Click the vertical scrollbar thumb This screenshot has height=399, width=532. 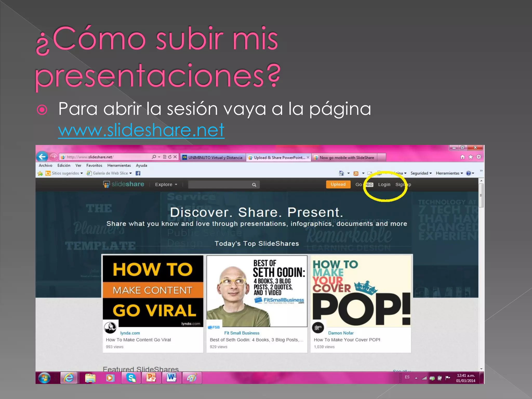[x=481, y=195]
